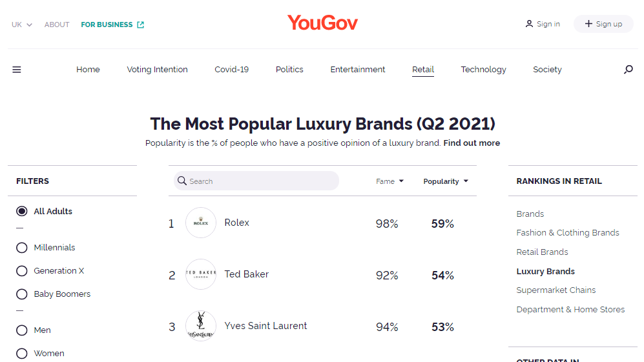Open the Entertainment navigation item
The width and height of the screenshot is (644, 362).
[358, 70]
